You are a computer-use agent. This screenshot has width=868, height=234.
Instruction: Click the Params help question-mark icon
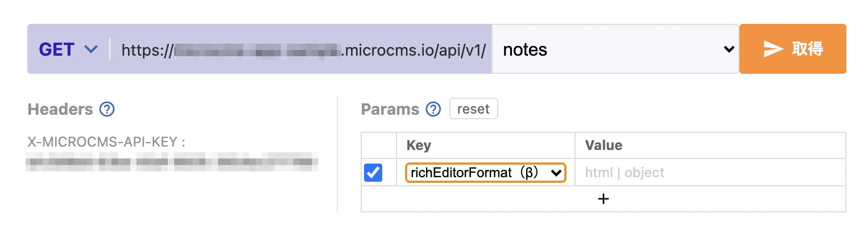433,109
